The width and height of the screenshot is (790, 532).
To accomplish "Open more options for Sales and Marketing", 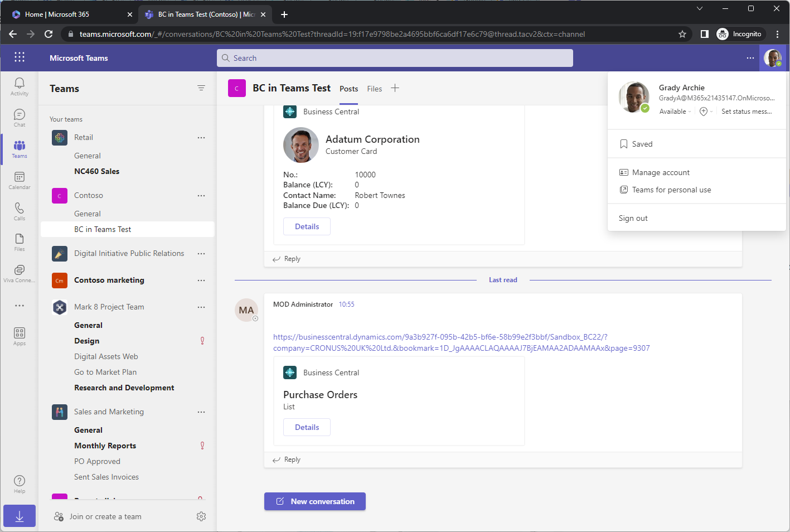I will [201, 412].
